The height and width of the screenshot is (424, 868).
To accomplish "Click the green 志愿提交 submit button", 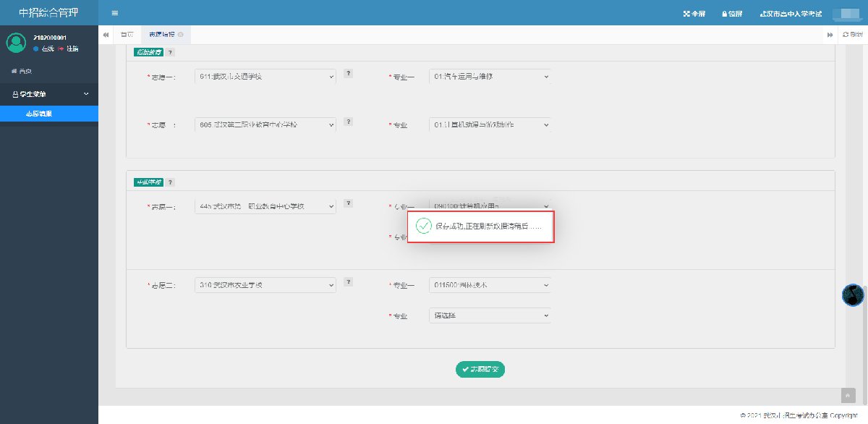I will [x=480, y=369].
